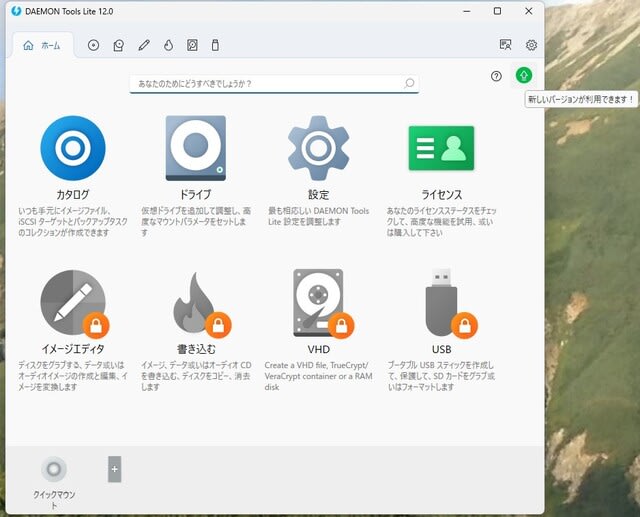The width and height of the screenshot is (640, 517).
Task: Click the search magnifier icon
Action: 409,83
